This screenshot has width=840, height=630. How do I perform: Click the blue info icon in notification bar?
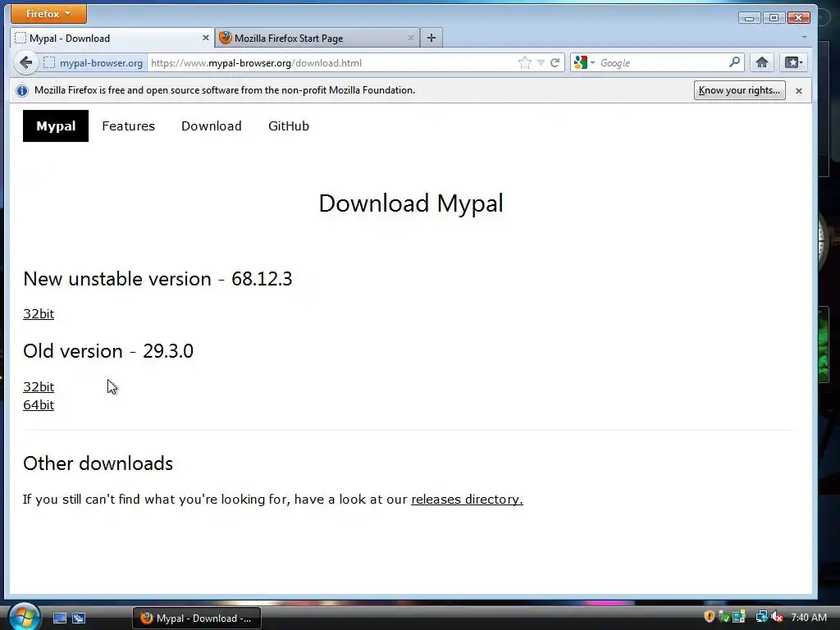pyautogui.click(x=22, y=90)
